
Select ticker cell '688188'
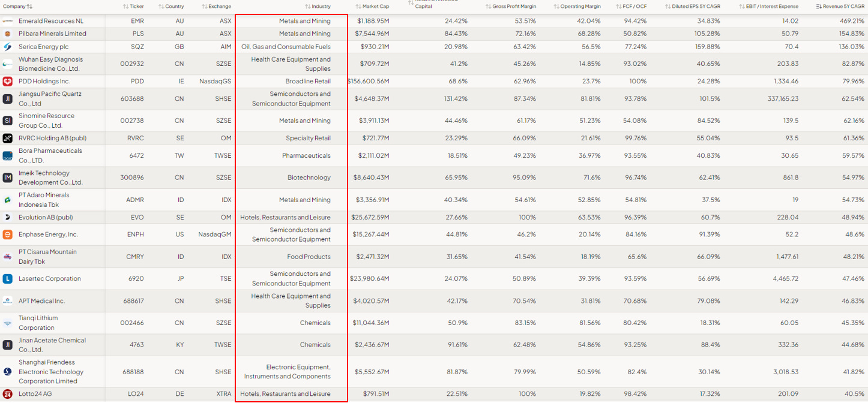pos(132,372)
